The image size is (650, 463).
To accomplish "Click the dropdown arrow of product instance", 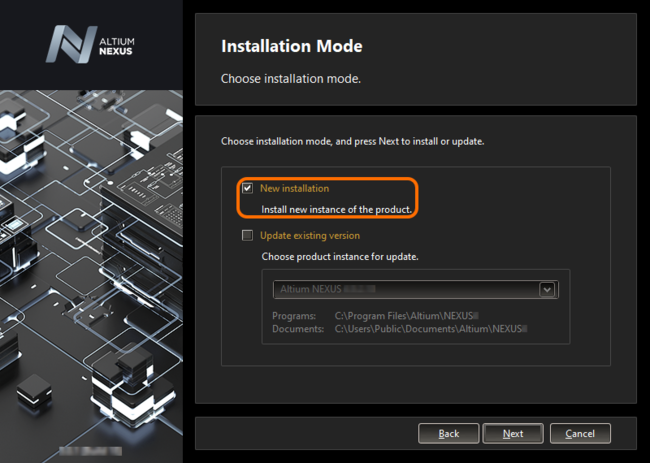I will click(x=547, y=289).
